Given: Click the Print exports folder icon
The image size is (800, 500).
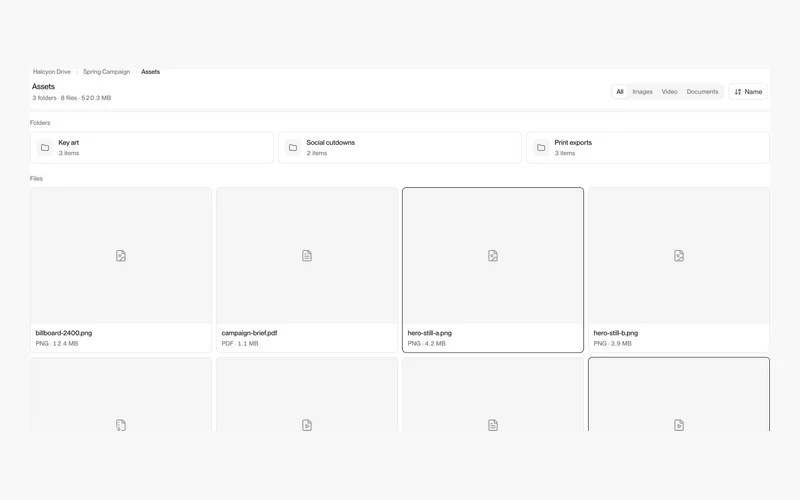Looking at the screenshot, I should tap(541, 147).
